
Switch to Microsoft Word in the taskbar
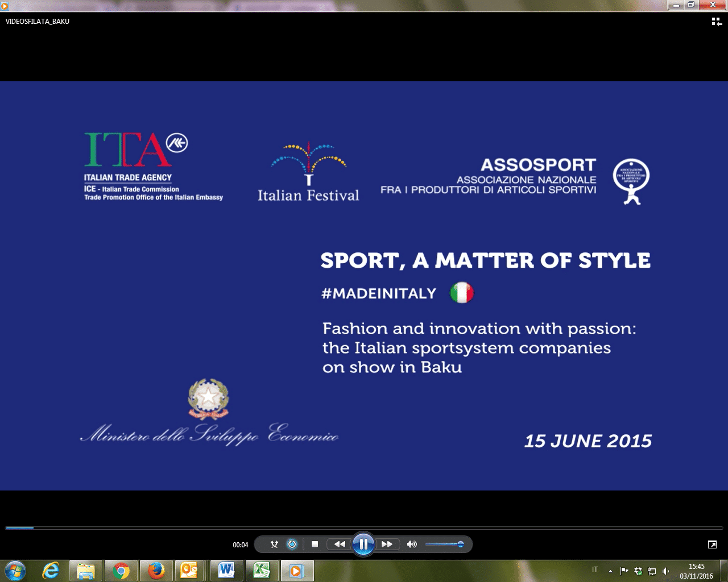click(x=226, y=570)
